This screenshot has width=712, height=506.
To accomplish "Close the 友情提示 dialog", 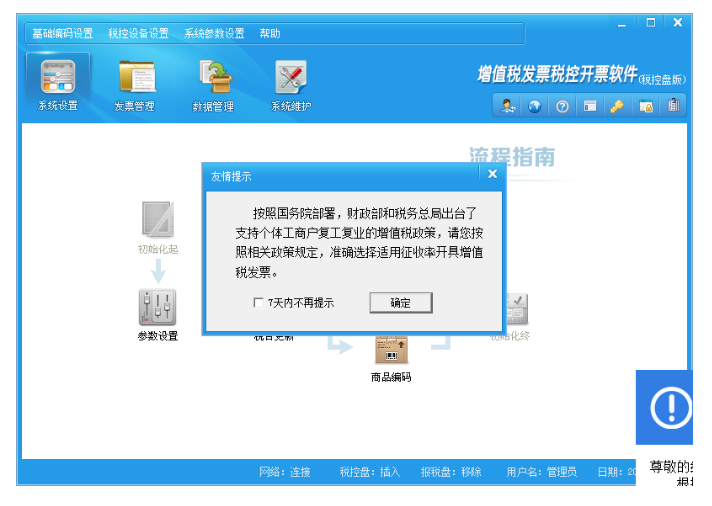I will point(491,174).
